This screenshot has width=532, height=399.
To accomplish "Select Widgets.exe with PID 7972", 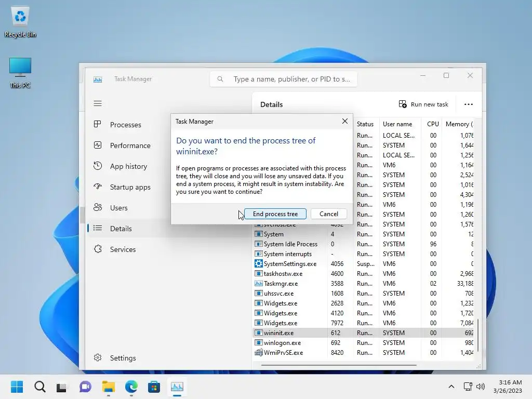I will tap(364, 323).
